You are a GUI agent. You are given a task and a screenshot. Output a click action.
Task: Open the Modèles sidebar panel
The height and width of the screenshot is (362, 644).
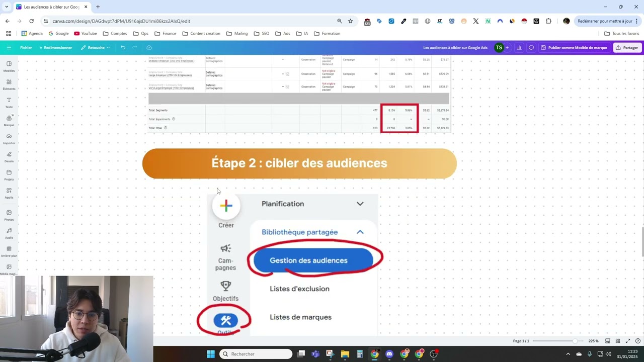[9, 66]
